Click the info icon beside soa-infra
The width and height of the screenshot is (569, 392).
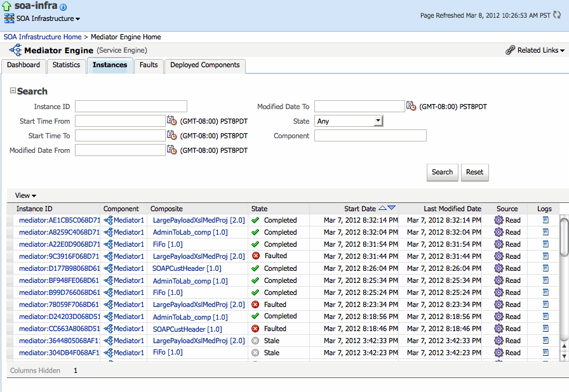pos(62,6)
